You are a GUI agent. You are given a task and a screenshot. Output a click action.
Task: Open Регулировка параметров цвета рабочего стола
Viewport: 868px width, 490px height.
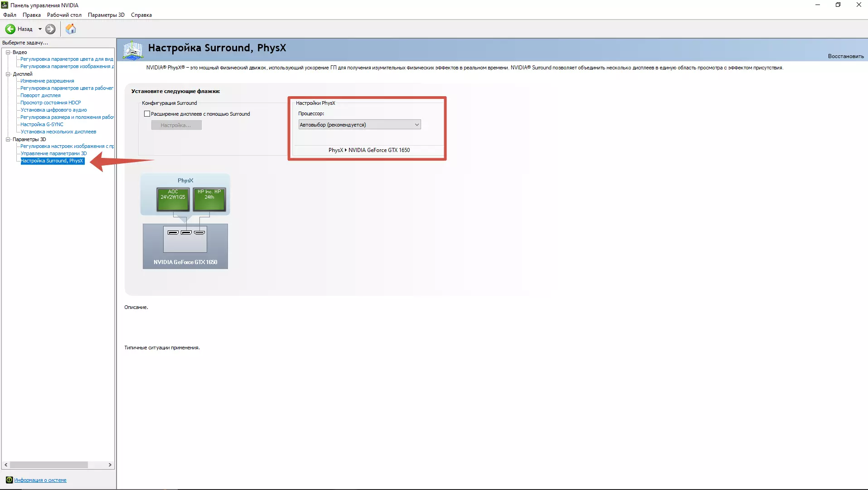click(x=67, y=88)
